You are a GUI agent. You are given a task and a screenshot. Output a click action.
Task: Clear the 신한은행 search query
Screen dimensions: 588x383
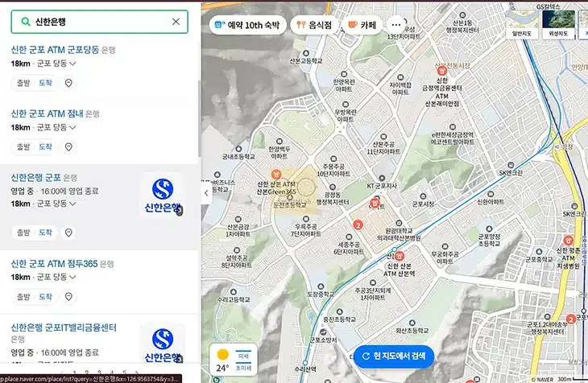pyautogui.click(x=176, y=22)
